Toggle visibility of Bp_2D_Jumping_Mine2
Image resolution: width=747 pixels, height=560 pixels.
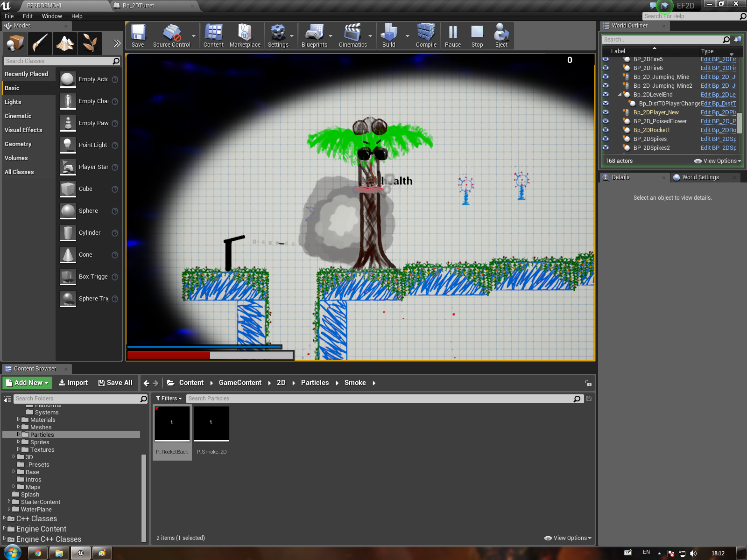[x=606, y=86]
